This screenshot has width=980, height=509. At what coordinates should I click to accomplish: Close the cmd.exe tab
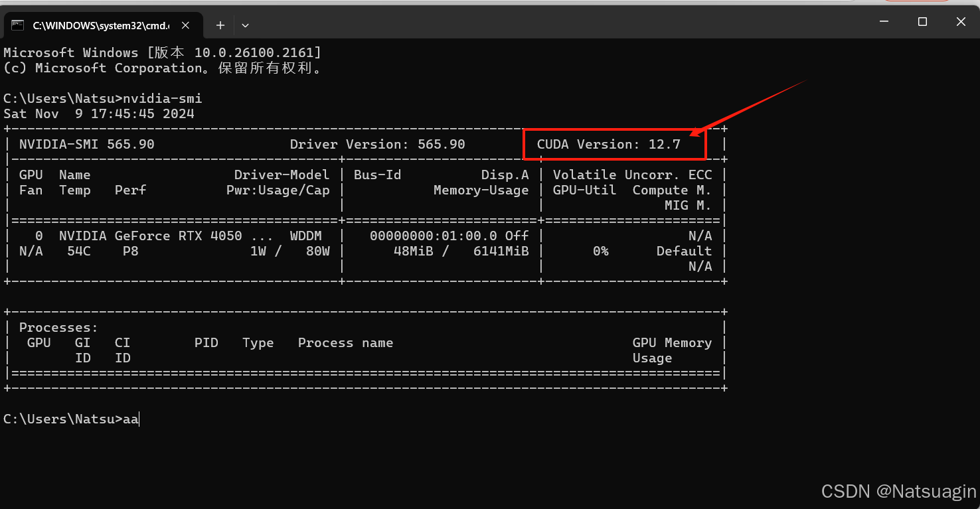[186, 25]
